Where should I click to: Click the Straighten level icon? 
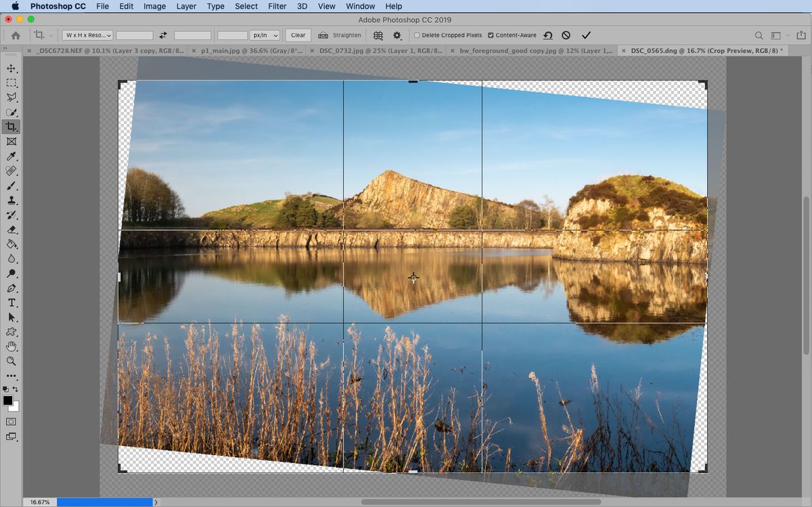[323, 35]
